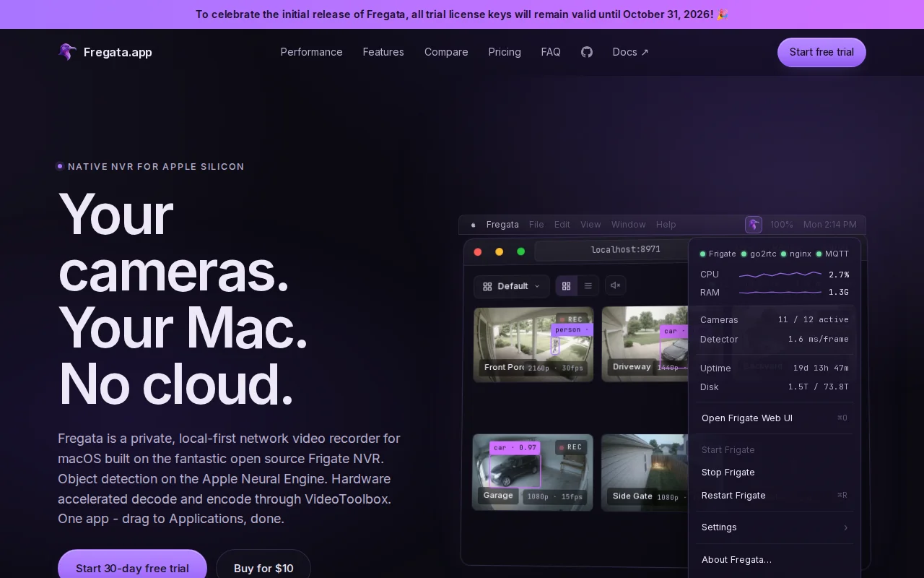Open the GitHub icon link in navigation

pyautogui.click(x=587, y=52)
